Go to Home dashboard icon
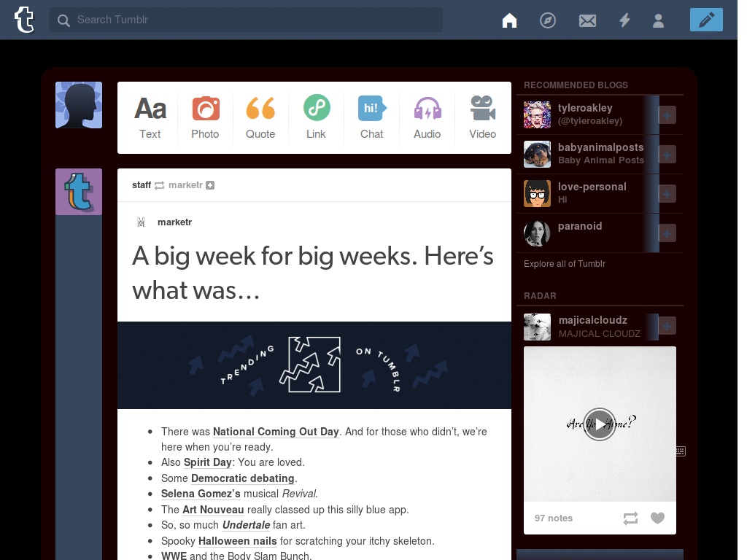The height and width of the screenshot is (560, 747). tap(509, 20)
